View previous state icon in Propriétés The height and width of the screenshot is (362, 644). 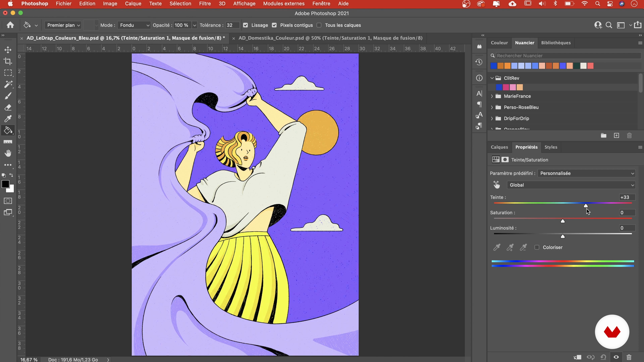pos(591,357)
